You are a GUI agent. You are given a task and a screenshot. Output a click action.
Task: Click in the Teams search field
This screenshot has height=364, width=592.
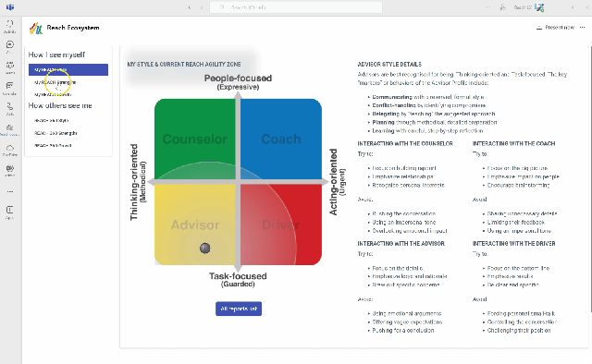(x=296, y=7)
